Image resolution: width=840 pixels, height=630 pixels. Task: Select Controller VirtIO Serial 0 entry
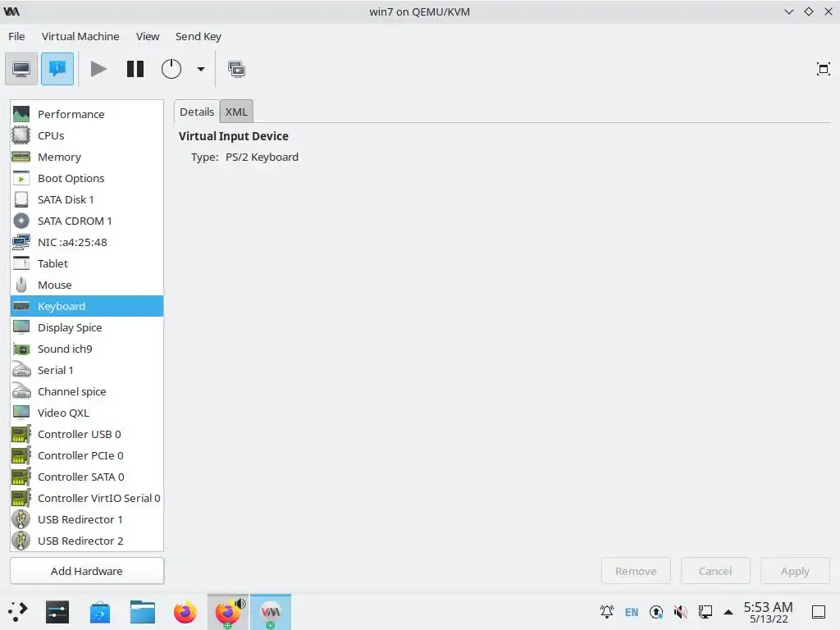[87, 498]
